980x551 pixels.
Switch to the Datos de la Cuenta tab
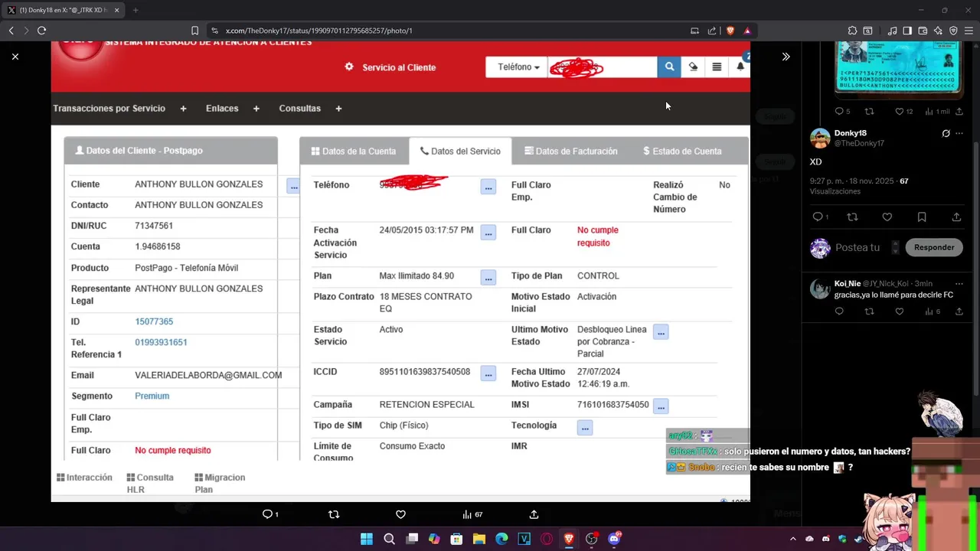coord(354,152)
